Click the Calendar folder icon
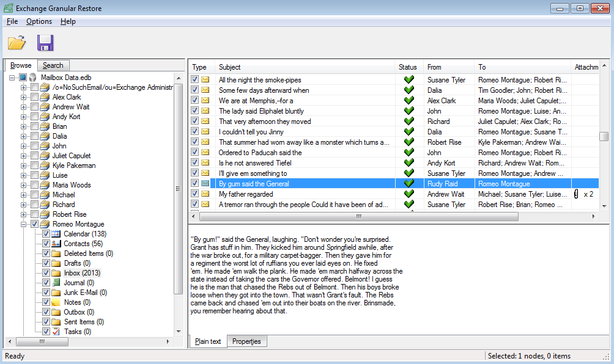 (x=56, y=234)
